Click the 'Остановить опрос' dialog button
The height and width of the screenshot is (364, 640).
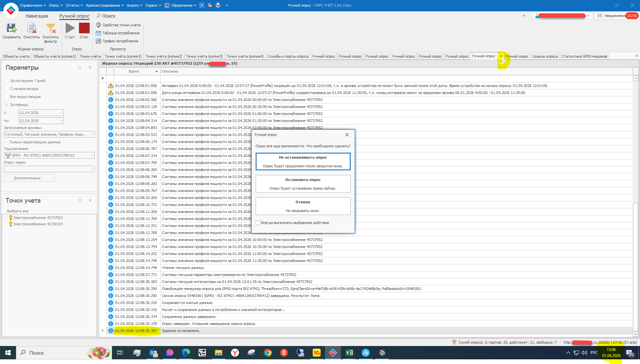pos(303,184)
